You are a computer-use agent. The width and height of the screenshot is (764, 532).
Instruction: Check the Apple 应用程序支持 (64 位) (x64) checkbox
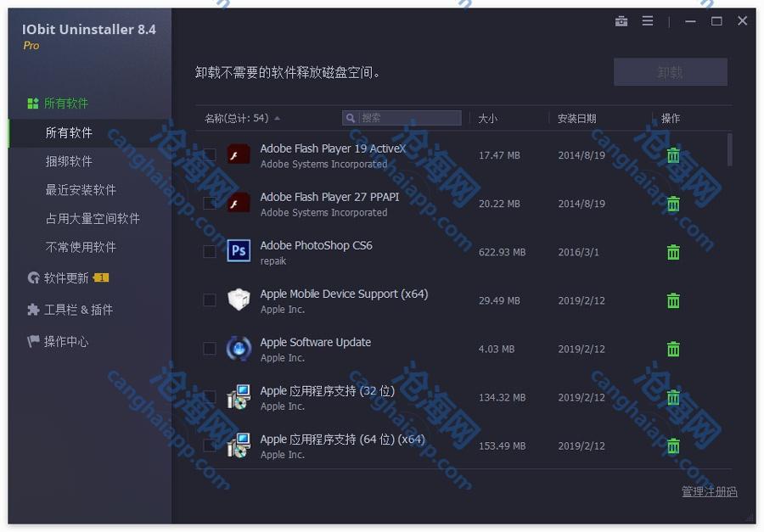(x=210, y=445)
